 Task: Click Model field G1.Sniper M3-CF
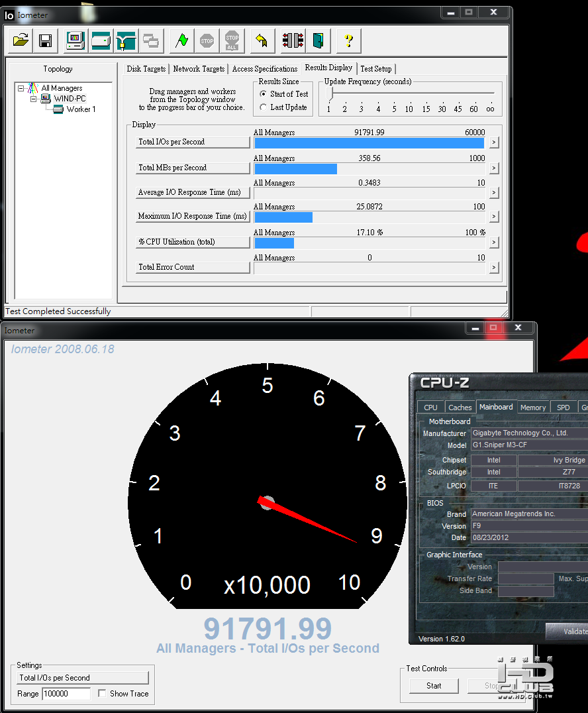pyautogui.click(x=529, y=445)
